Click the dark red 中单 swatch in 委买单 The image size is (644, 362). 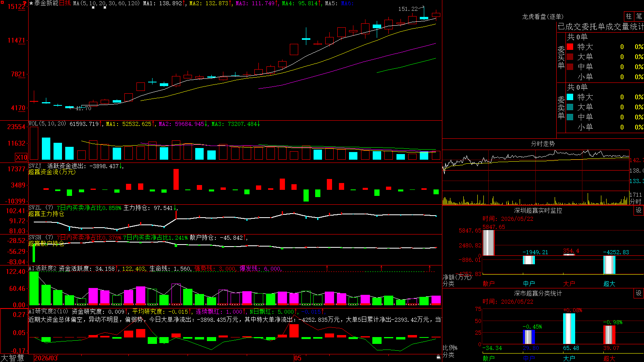click(570, 67)
